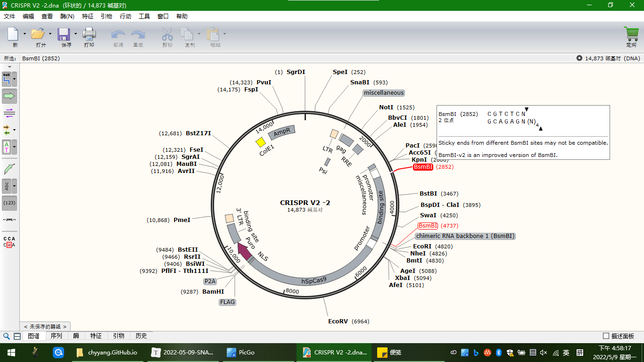Switch to the 序列 tab
644x362 pixels.
[57, 336]
